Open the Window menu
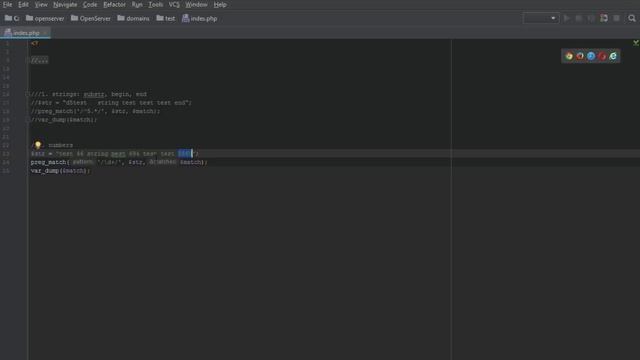Image resolution: width=640 pixels, height=360 pixels. (x=196, y=4)
